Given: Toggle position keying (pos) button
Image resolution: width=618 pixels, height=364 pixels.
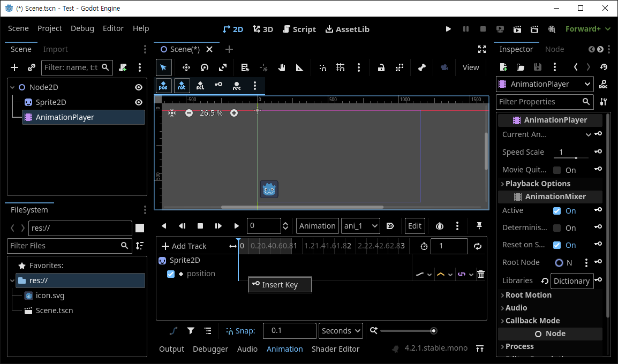Looking at the screenshot, I should (163, 86).
